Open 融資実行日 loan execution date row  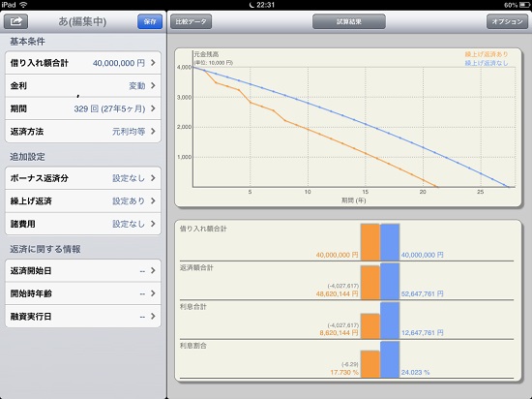(83, 317)
